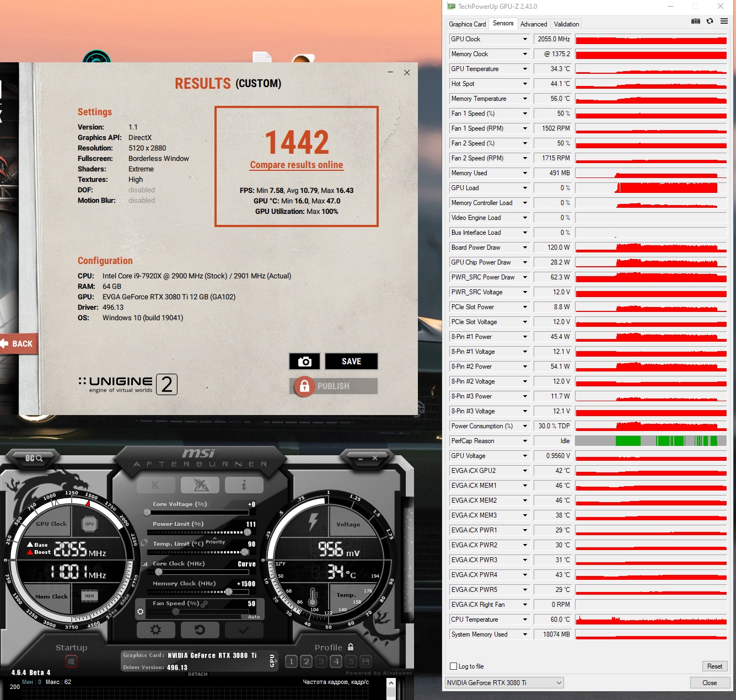Select the Sensors tab in GPU-Z
This screenshot has height=700, width=736.
tap(503, 23)
